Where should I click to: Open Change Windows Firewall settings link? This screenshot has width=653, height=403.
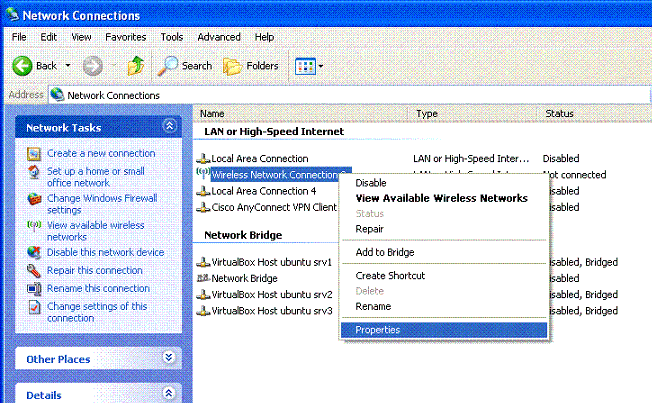pos(102,204)
